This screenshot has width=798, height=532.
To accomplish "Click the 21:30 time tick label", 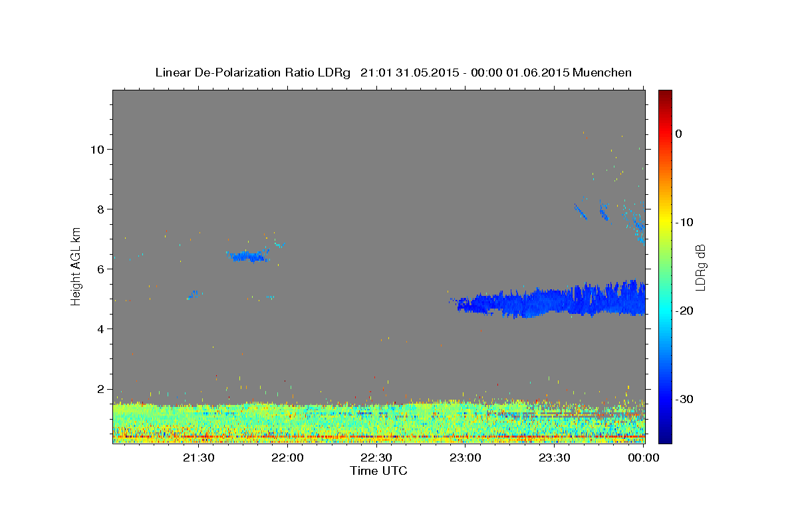I will coord(198,458).
